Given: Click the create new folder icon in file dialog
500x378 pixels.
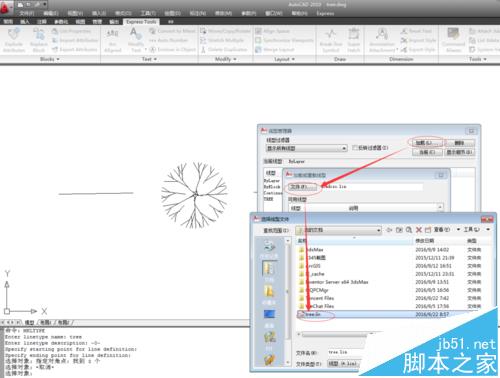Looking at the screenshot, I should 428,230.
